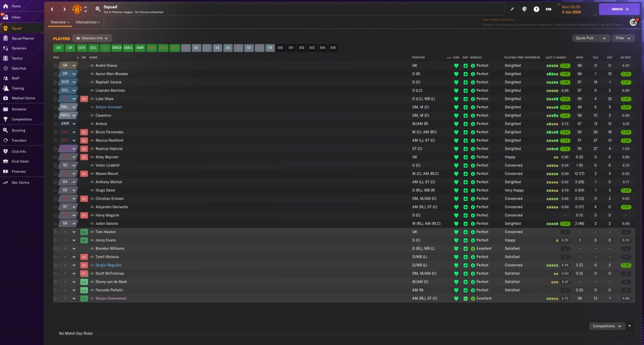Screen dimensions: 644x345
Task: Click the sharpness icon for Mason Greenwood
Action: [466, 298]
